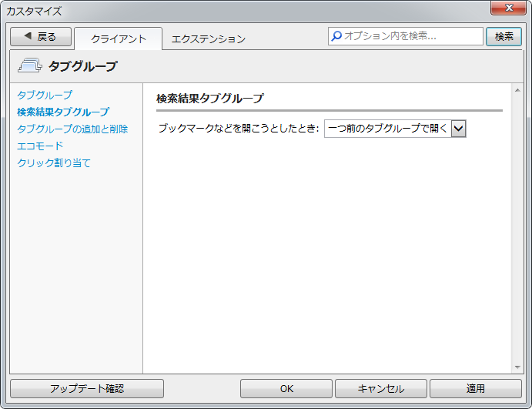
Task: Switch to the クライアント tab
Action: pos(118,39)
